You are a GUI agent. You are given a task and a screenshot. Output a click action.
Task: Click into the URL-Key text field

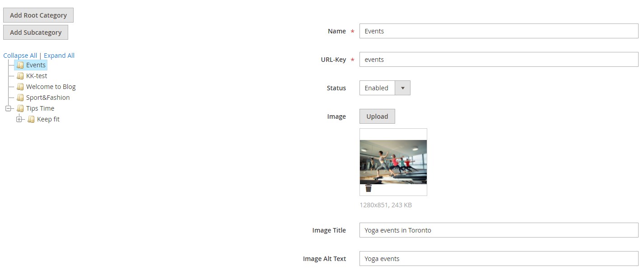[499, 60]
